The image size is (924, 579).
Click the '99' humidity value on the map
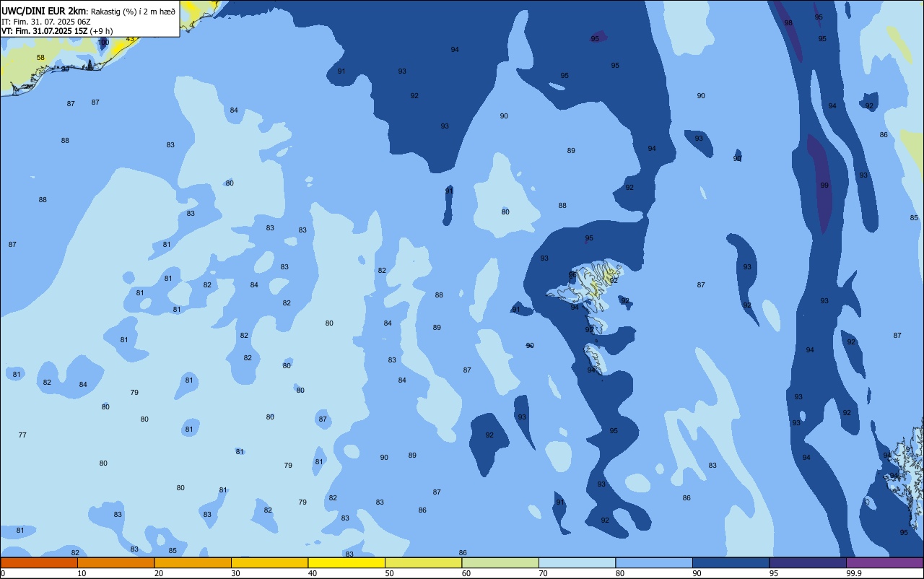point(824,186)
